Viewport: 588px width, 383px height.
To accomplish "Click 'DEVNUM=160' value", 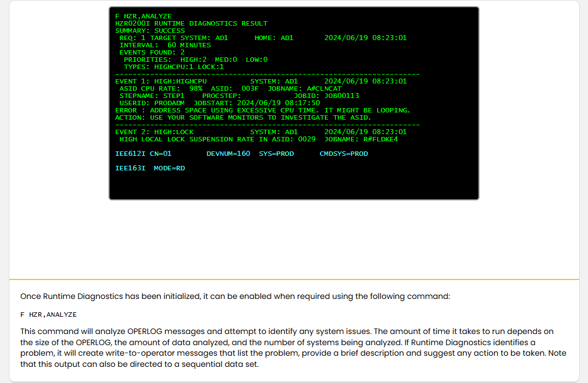I will pyautogui.click(x=229, y=154).
